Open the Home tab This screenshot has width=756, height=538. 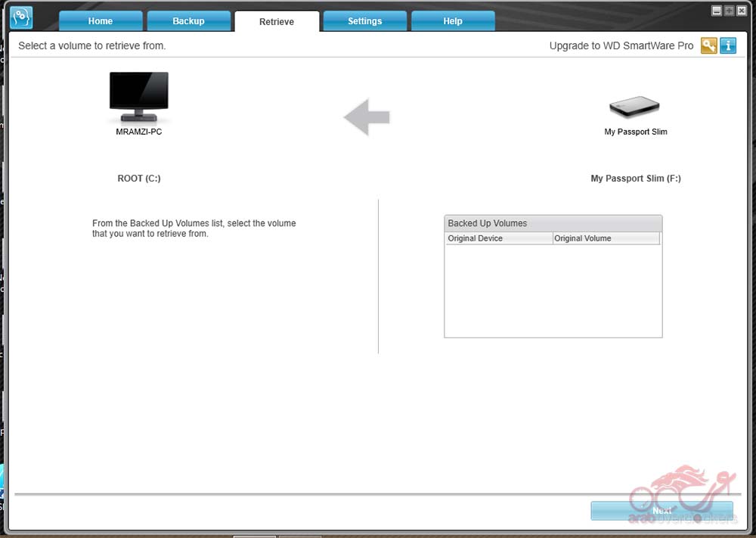[x=100, y=21]
